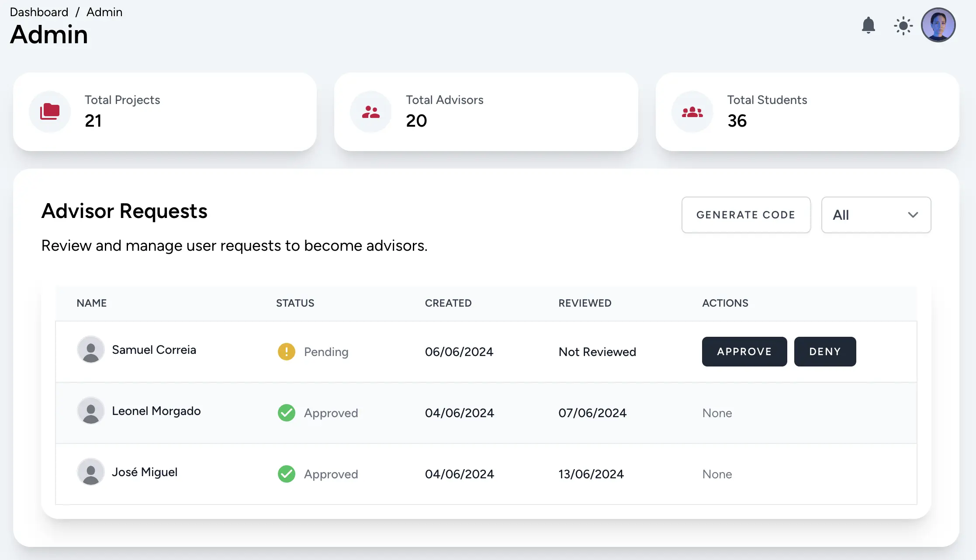Select the All dropdown filter option
976x560 pixels.
tap(876, 214)
